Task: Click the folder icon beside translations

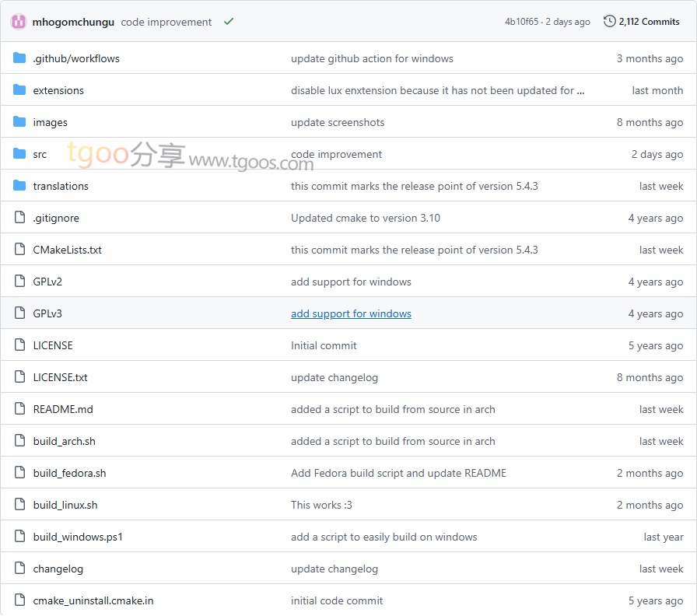Action: point(19,186)
